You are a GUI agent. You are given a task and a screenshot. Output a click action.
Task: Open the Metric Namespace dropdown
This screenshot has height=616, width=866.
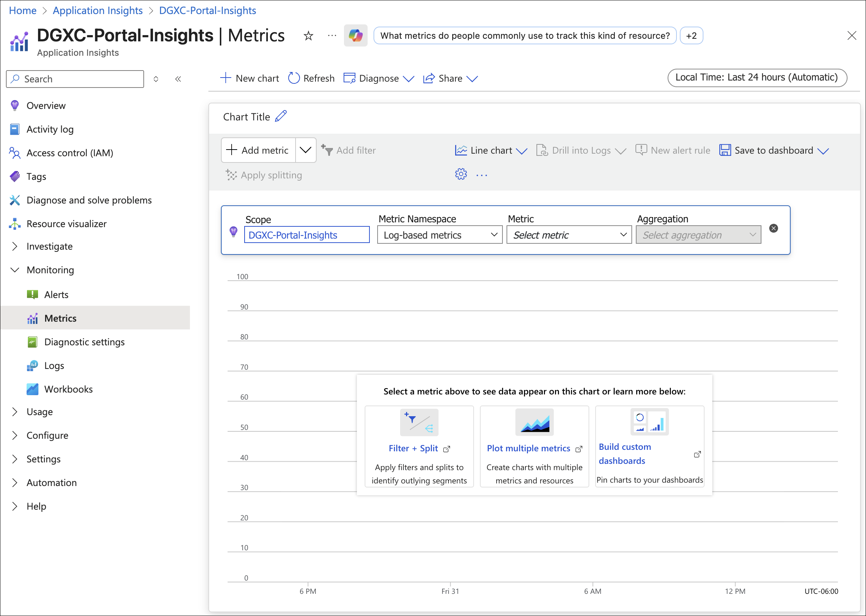(439, 235)
